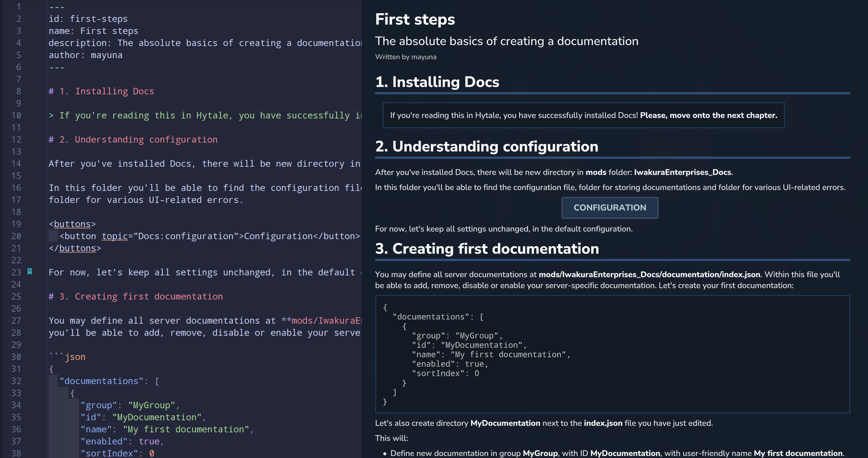The height and width of the screenshot is (458, 868).
Task: Select the heading "1. Installing Docs"
Action: [437, 82]
